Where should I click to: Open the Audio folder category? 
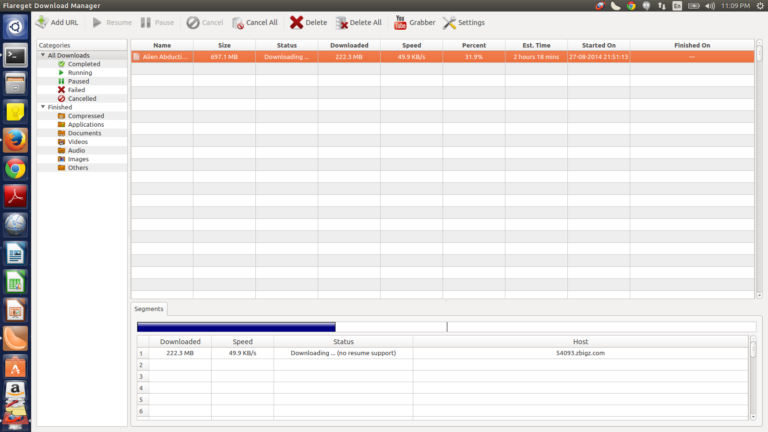(x=76, y=150)
